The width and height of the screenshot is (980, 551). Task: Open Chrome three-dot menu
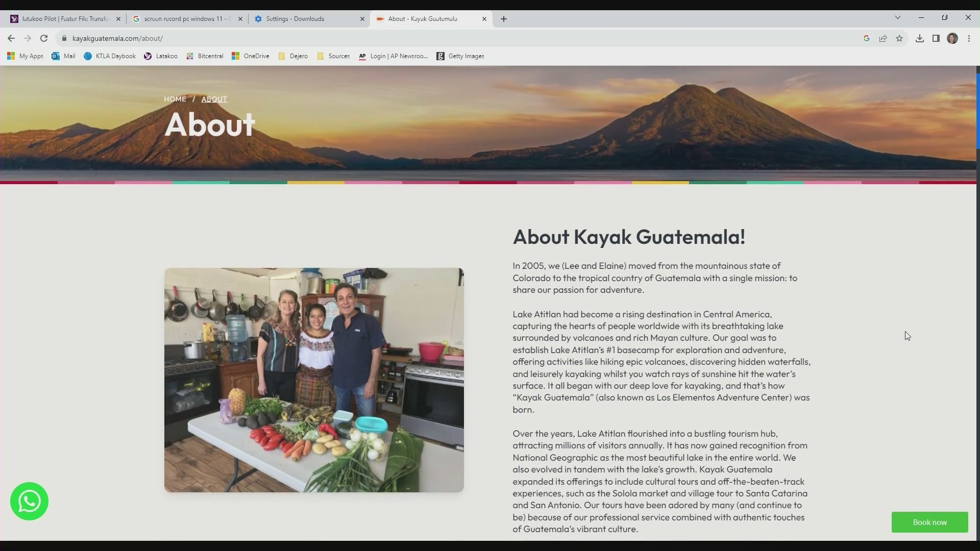coord(969,38)
